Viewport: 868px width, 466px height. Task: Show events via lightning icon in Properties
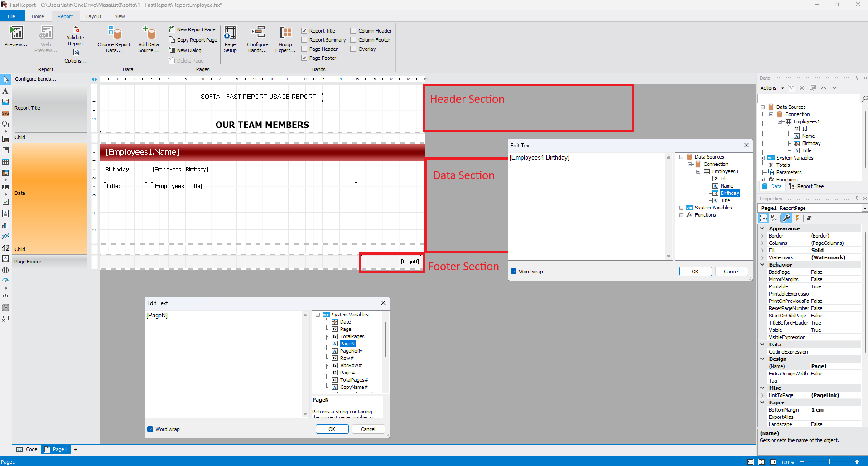pos(797,218)
